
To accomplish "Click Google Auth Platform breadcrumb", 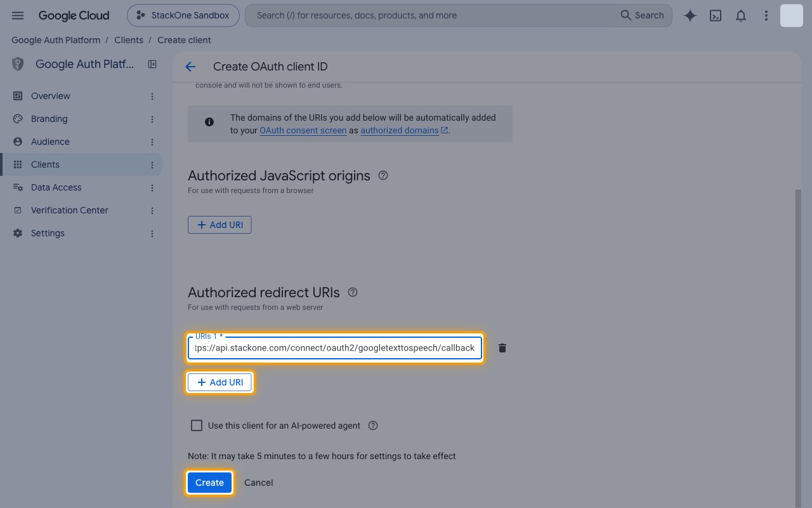I will point(56,40).
